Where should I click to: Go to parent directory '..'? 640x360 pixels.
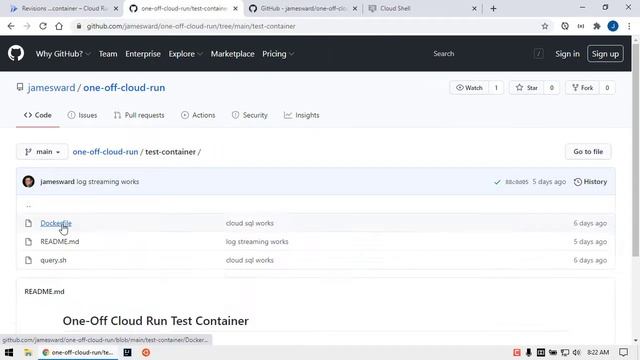pos(28,205)
